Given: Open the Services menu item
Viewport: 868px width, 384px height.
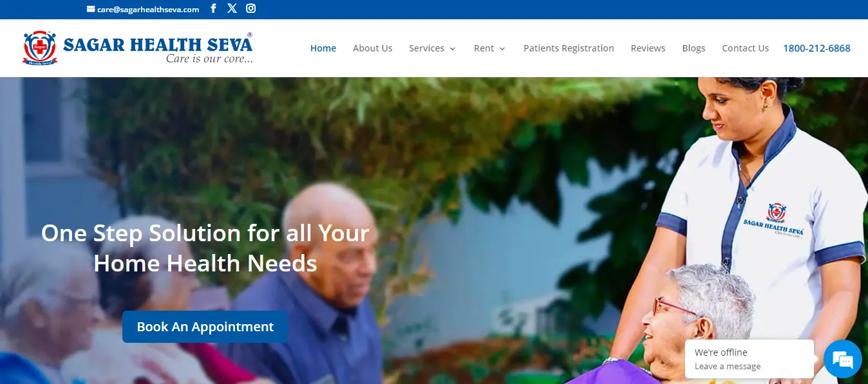Looking at the screenshot, I should [x=427, y=48].
